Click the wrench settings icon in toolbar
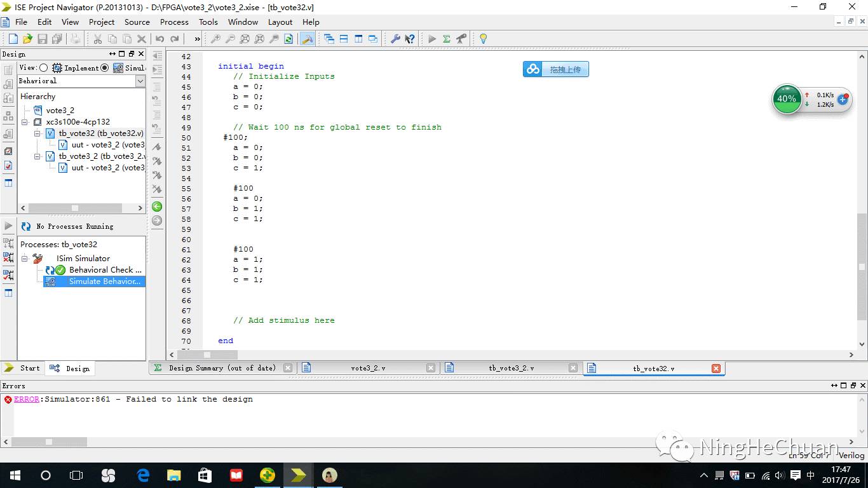The image size is (868, 488). click(395, 39)
